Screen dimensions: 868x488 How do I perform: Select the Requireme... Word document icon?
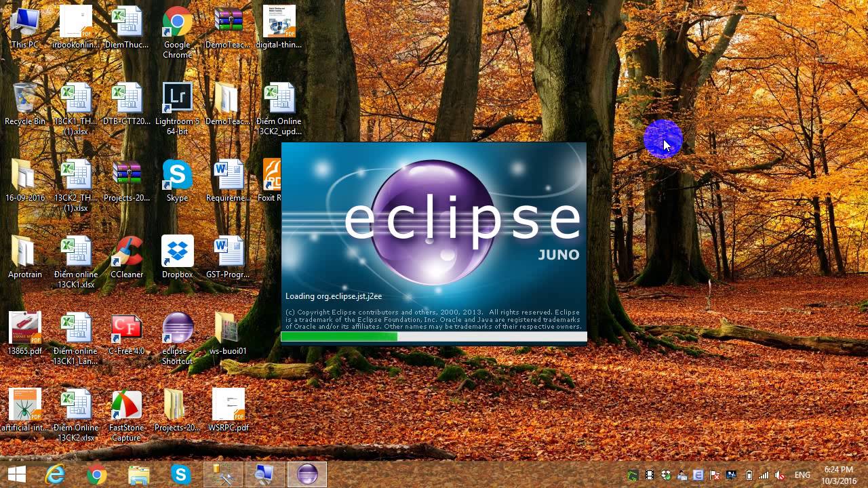[229, 180]
